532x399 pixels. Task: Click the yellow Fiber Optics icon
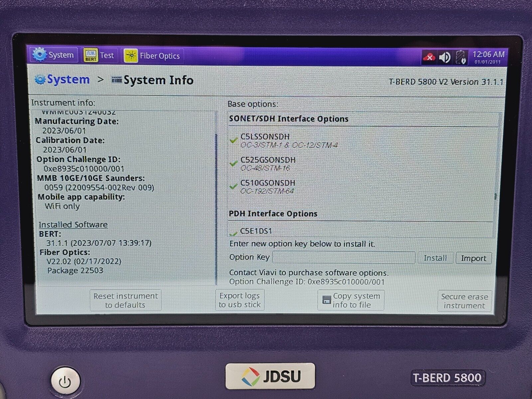click(131, 56)
